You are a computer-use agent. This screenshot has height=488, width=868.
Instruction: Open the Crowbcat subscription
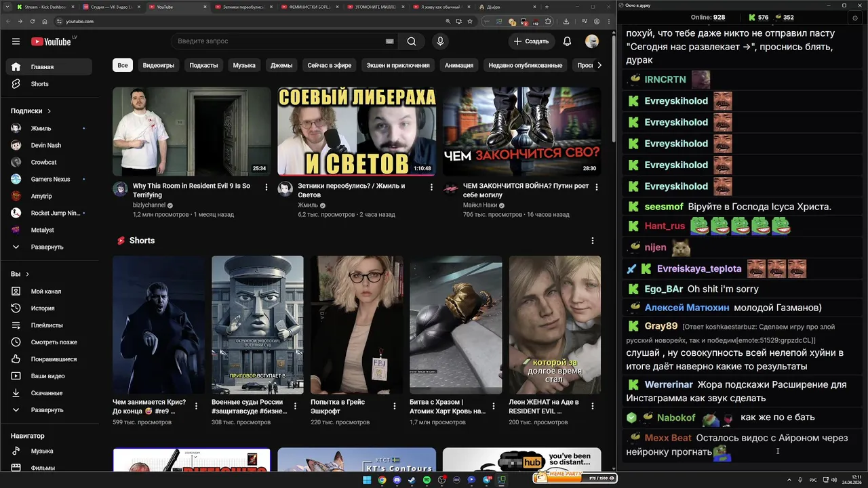(x=49, y=162)
